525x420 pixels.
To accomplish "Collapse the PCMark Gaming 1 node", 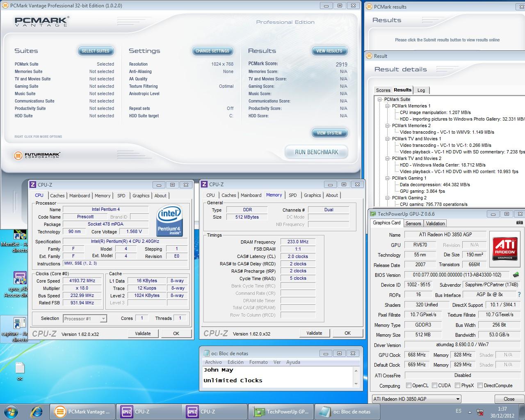I will click(387, 178).
